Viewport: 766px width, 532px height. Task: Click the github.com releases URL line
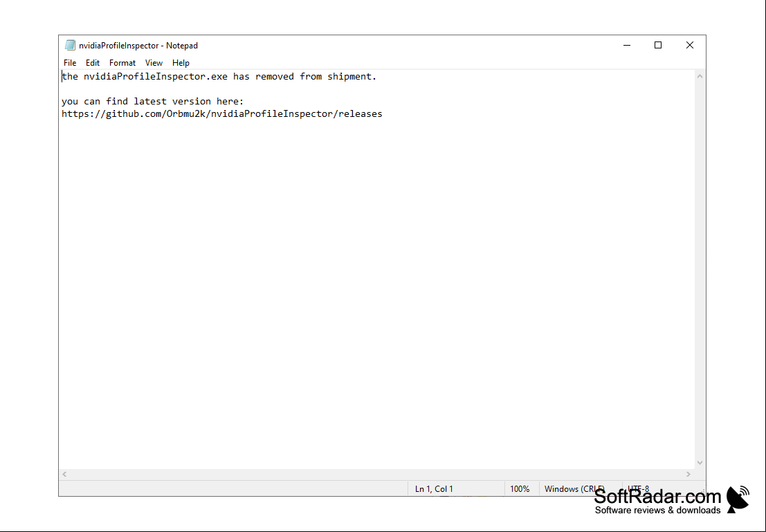[222, 114]
